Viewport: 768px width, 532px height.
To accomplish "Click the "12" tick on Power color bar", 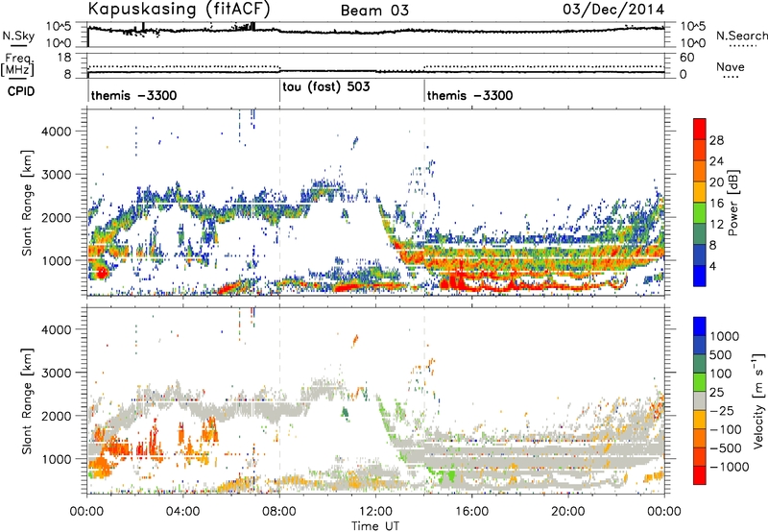I will [x=716, y=224].
